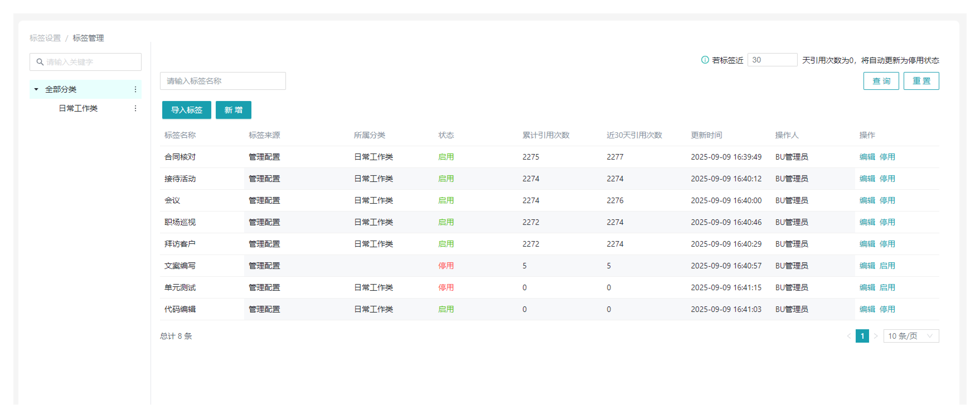Click the 导入标签 button
The width and height of the screenshot is (980, 418).
pos(186,110)
